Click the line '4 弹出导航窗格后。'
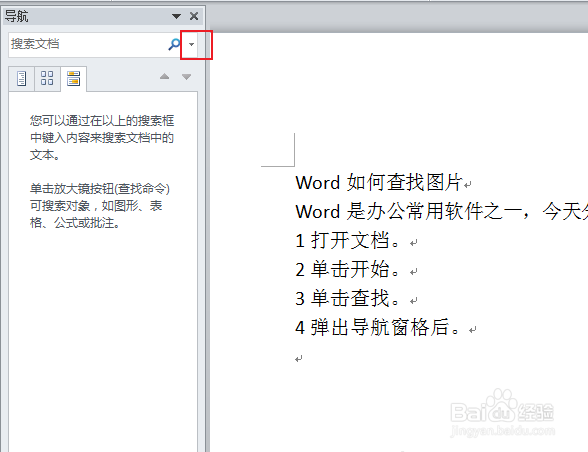The height and width of the screenshot is (452, 588). 377,327
